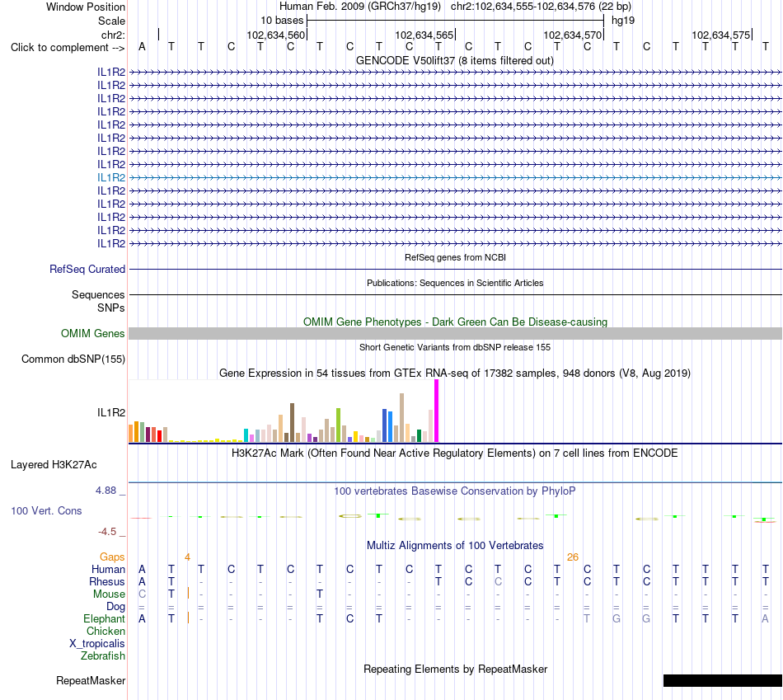Click the tall magenta GTEx expression bar
The width and height of the screenshot is (783, 700).
pos(437,411)
